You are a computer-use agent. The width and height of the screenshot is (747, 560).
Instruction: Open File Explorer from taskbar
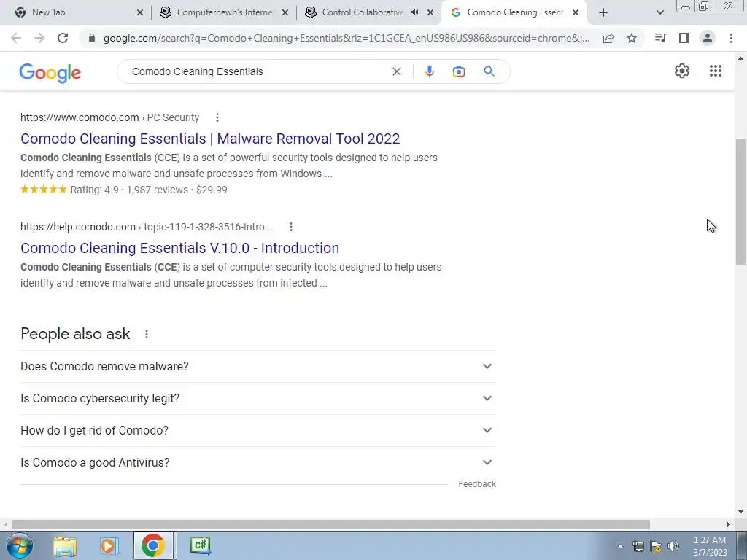coord(65,545)
